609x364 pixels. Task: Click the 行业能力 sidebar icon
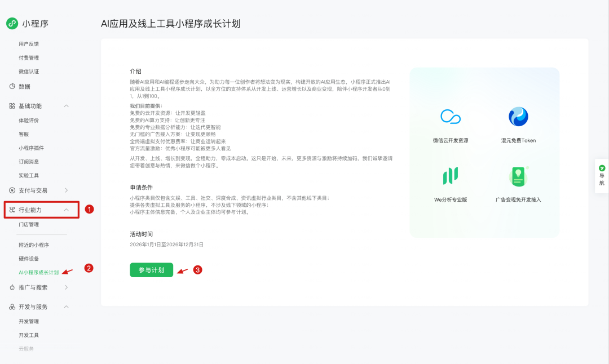pyautogui.click(x=12, y=210)
